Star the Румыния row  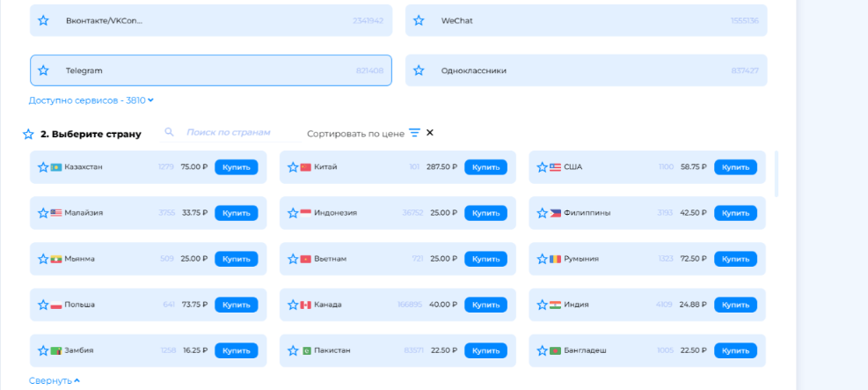coord(543,259)
